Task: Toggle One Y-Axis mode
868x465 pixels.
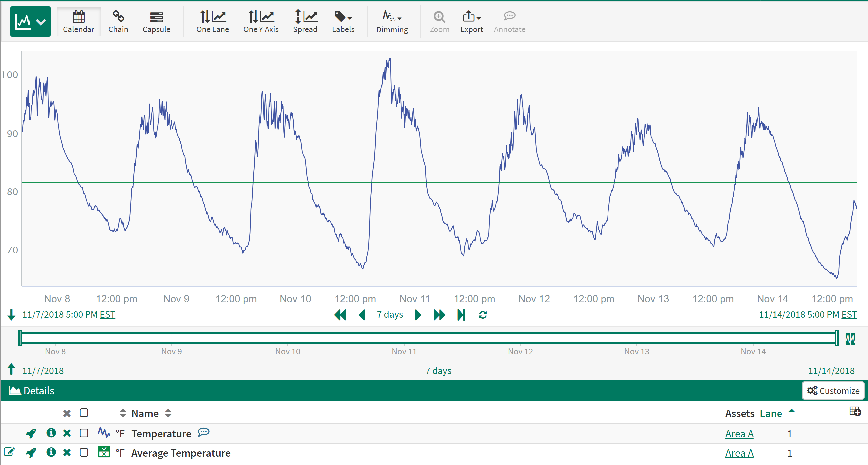Action: point(261,22)
